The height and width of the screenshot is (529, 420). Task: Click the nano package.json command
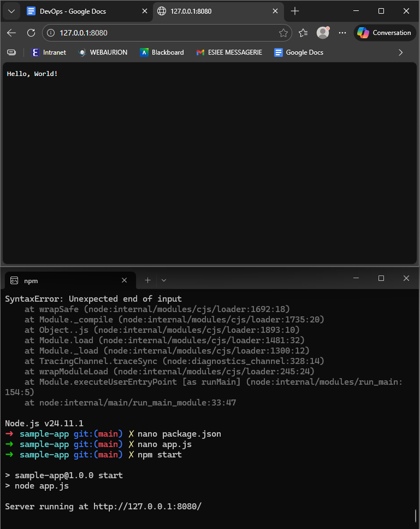[x=179, y=434]
